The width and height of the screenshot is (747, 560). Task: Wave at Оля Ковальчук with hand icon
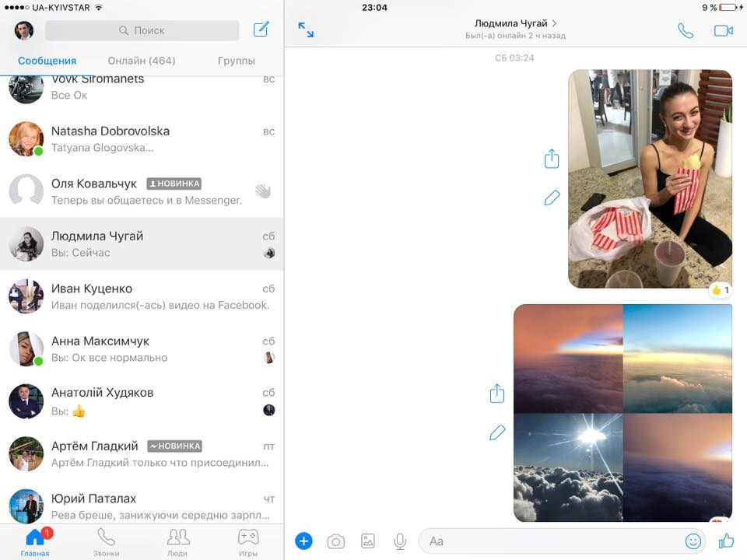(263, 191)
